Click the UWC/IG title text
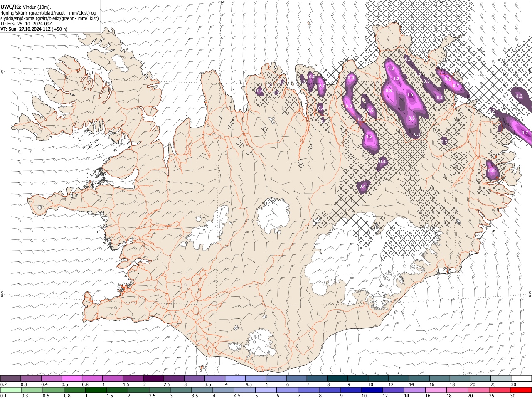The width and height of the screenshot is (532, 399). (x=10, y=7)
